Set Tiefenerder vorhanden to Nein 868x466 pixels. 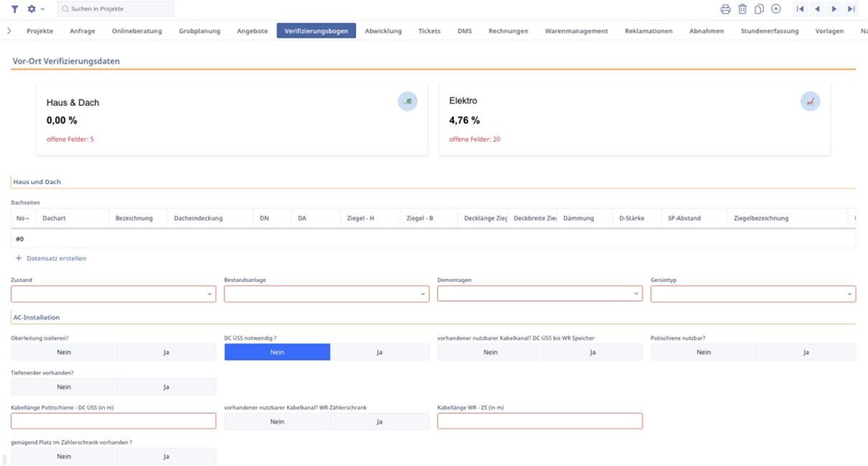64,387
